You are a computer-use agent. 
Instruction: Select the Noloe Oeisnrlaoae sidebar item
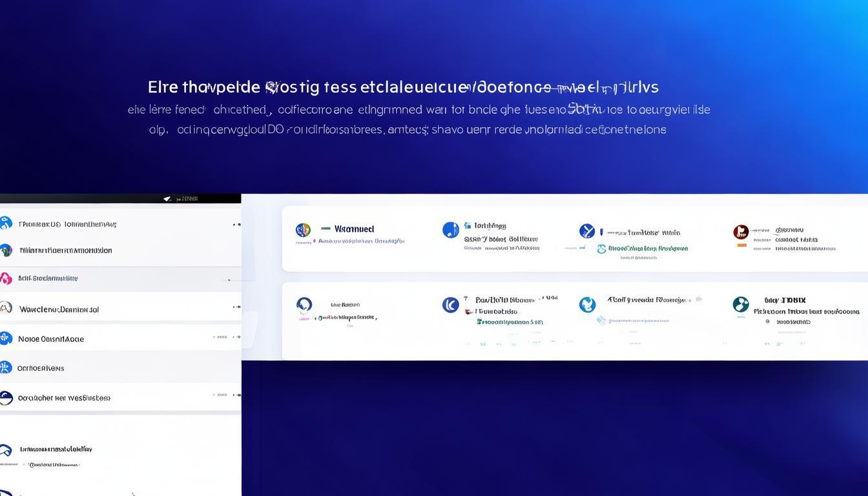click(x=51, y=338)
